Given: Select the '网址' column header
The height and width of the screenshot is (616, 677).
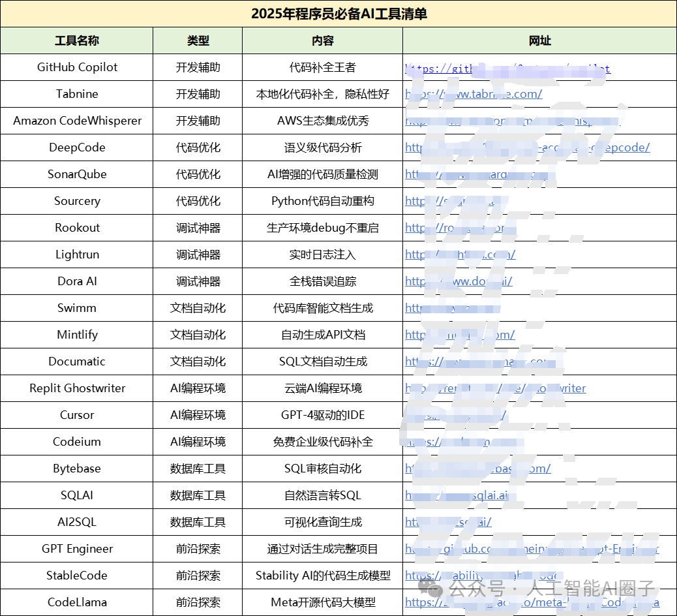Looking at the screenshot, I should [x=539, y=40].
